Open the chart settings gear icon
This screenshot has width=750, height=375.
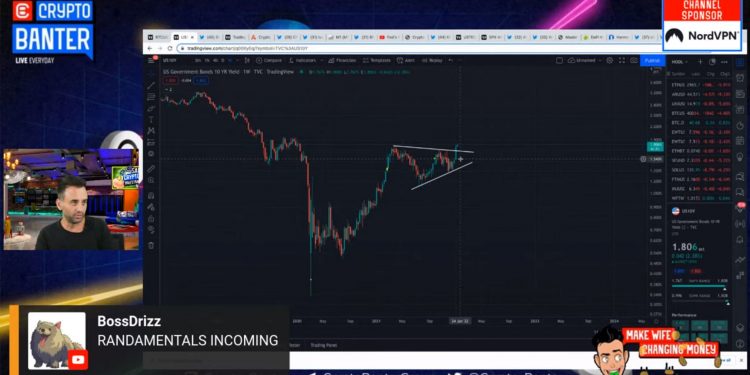point(609,60)
